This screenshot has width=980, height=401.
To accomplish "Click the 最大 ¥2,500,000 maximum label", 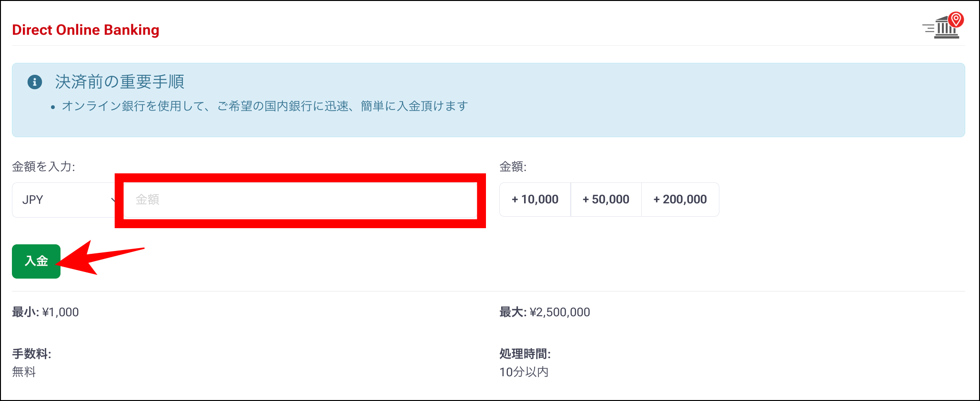I will point(544,312).
